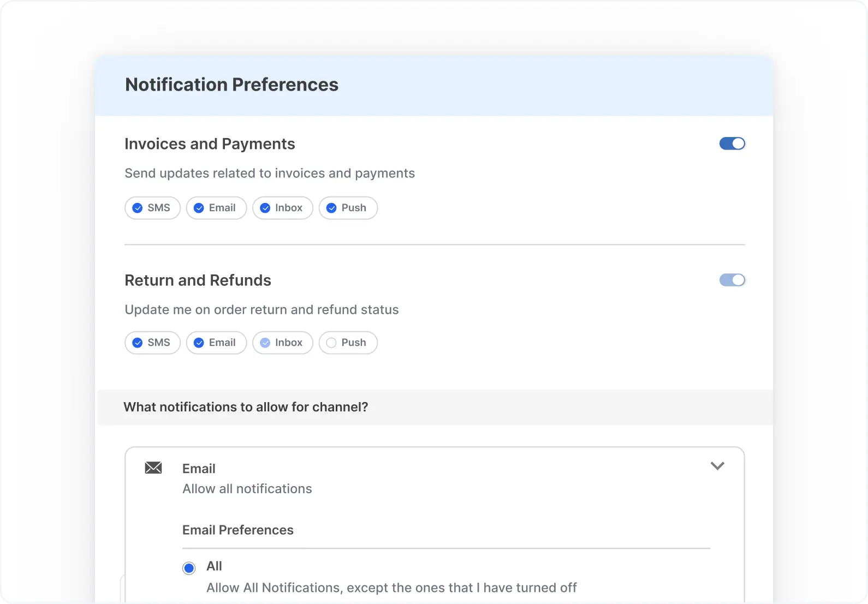Uncheck Push chip under Invoices and Payments
This screenshot has height=604, width=868.
[x=348, y=208]
